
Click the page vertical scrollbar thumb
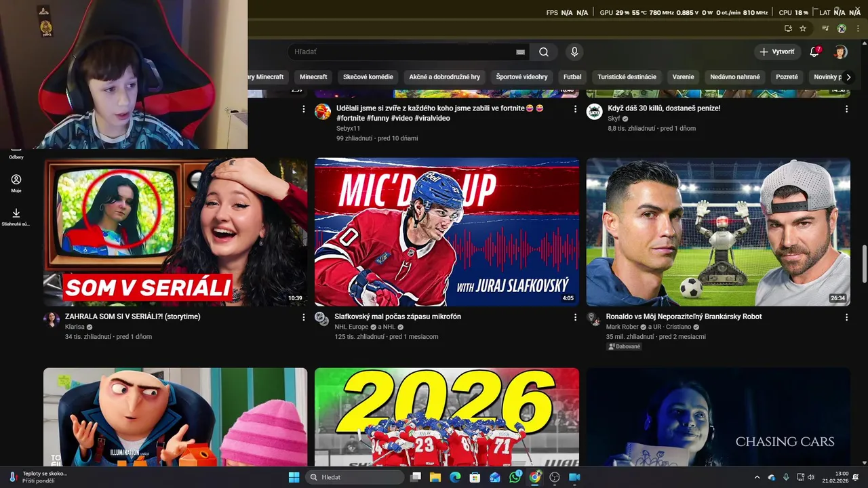864,264
